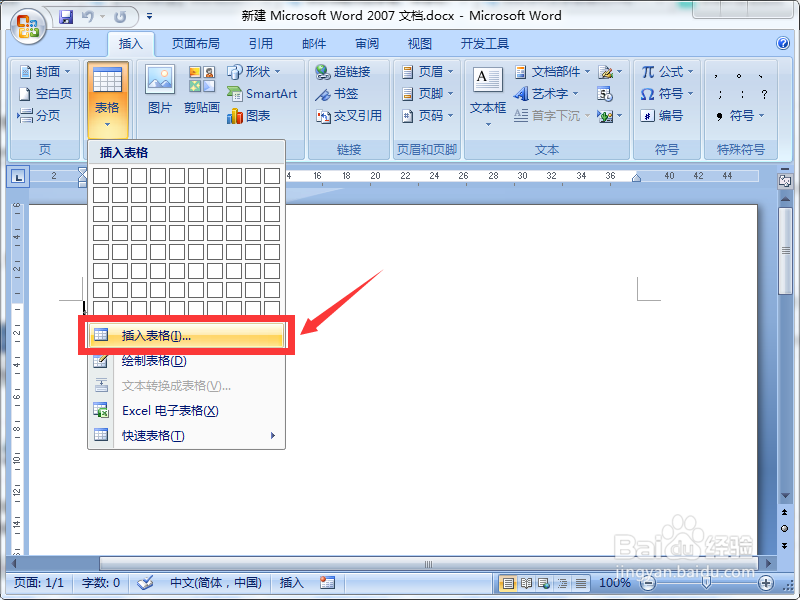Click the 100% zoom level
800x600 pixels.
(x=615, y=583)
